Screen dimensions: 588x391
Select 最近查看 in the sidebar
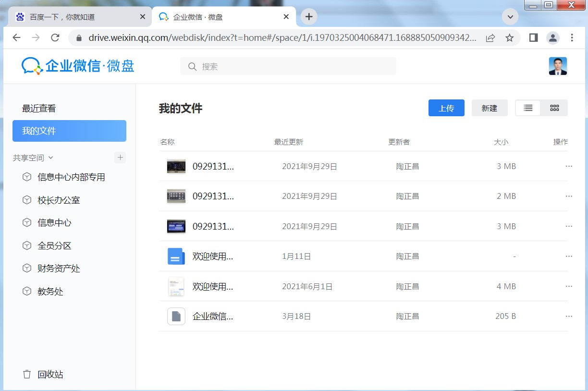tap(39, 109)
